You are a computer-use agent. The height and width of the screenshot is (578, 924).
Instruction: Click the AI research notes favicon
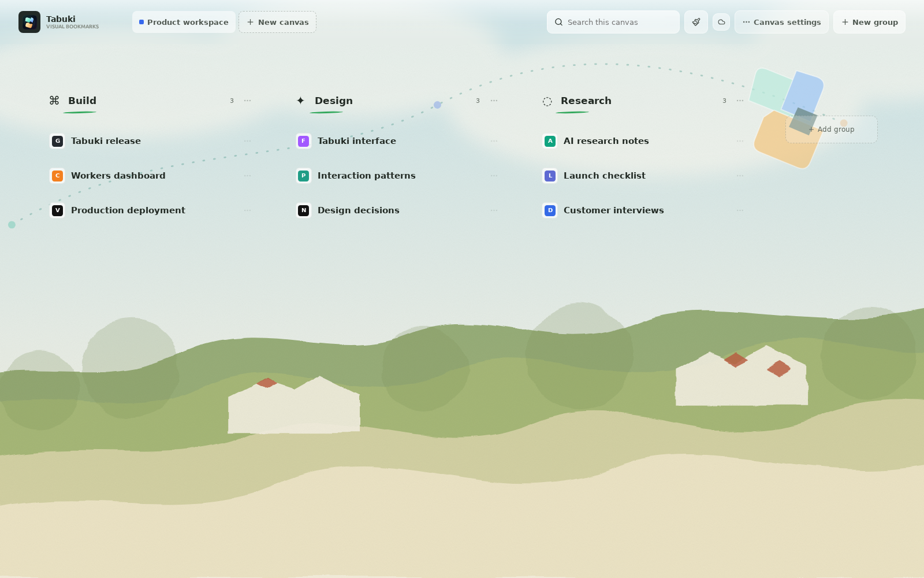[x=550, y=141]
